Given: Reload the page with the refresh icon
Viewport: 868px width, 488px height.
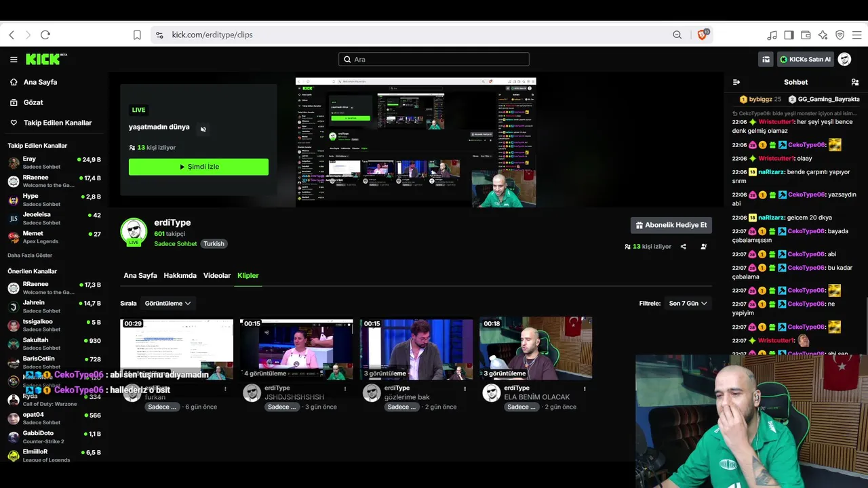Looking at the screenshot, I should click(x=45, y=35).
